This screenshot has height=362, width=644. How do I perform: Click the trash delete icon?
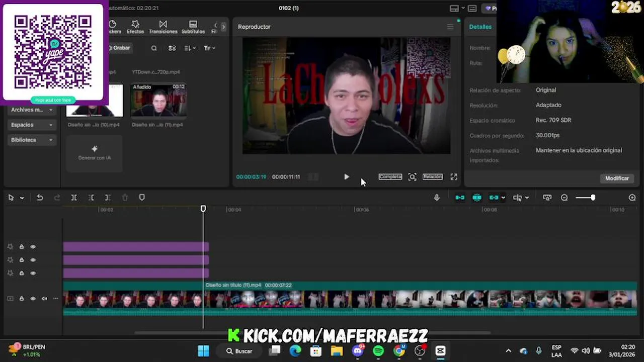point(125,198)
